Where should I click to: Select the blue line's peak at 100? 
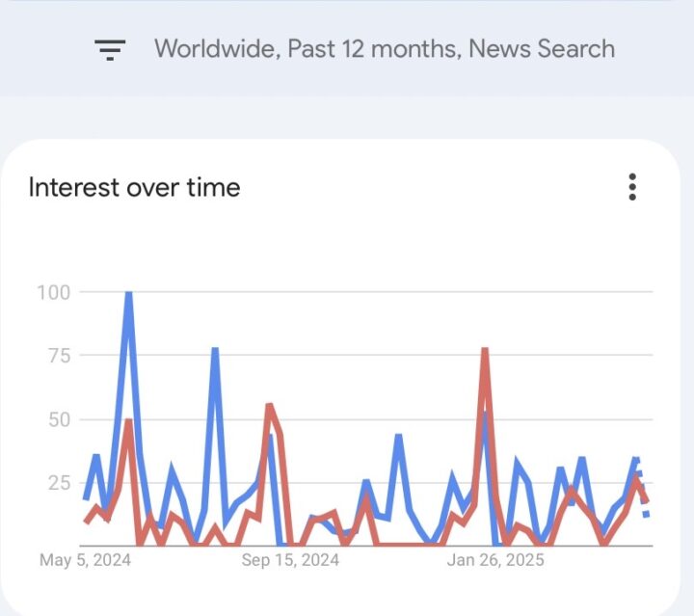click(128, 293)
